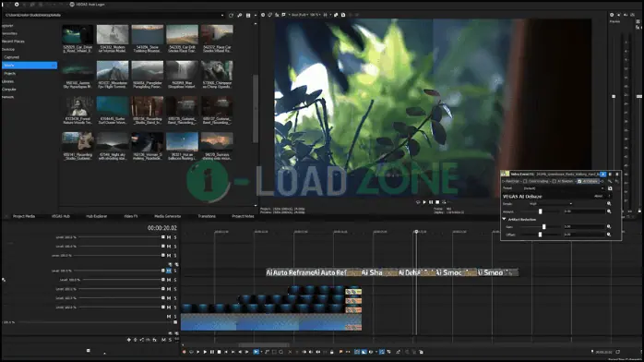The image size is (644, 362).
Task: Enable the Color Grading checkbox in the FX chain
Action: [x=525, y=182]
